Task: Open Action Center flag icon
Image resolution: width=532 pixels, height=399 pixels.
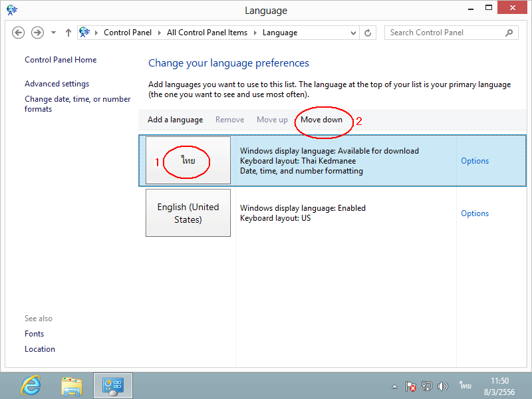Action: click(411, 386)
